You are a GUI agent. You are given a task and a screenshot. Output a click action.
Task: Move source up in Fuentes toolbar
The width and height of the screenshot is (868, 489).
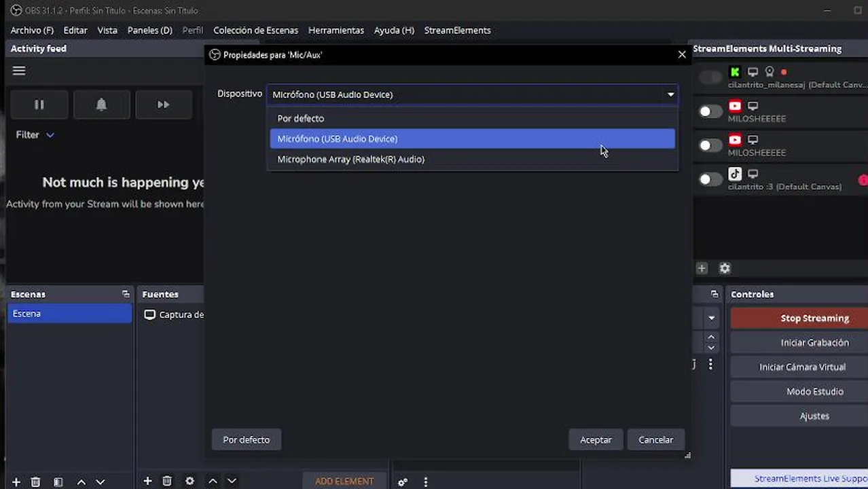tap(213, 481)
